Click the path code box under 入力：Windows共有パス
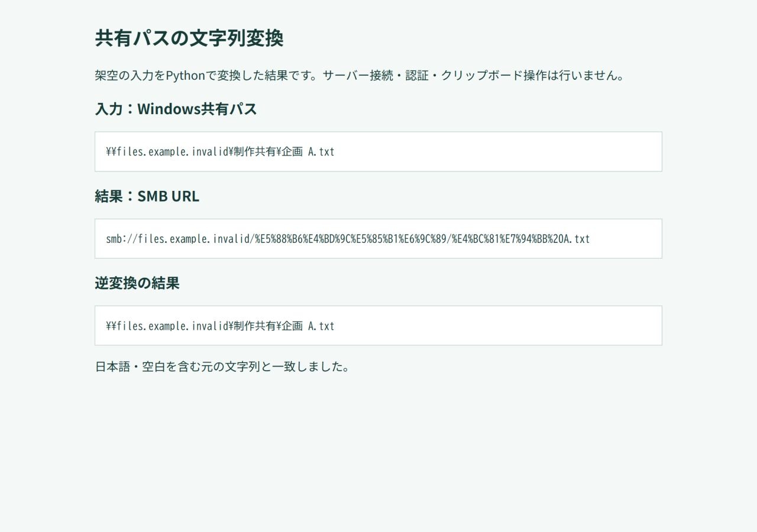 click(x=378, y=151)
